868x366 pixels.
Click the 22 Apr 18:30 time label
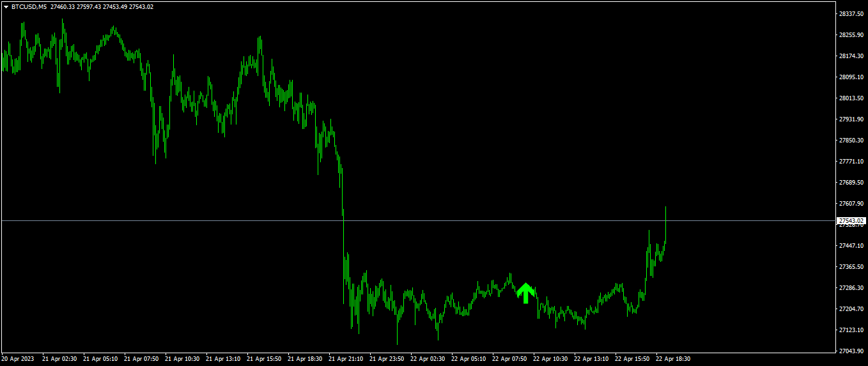tap(674, 359)
